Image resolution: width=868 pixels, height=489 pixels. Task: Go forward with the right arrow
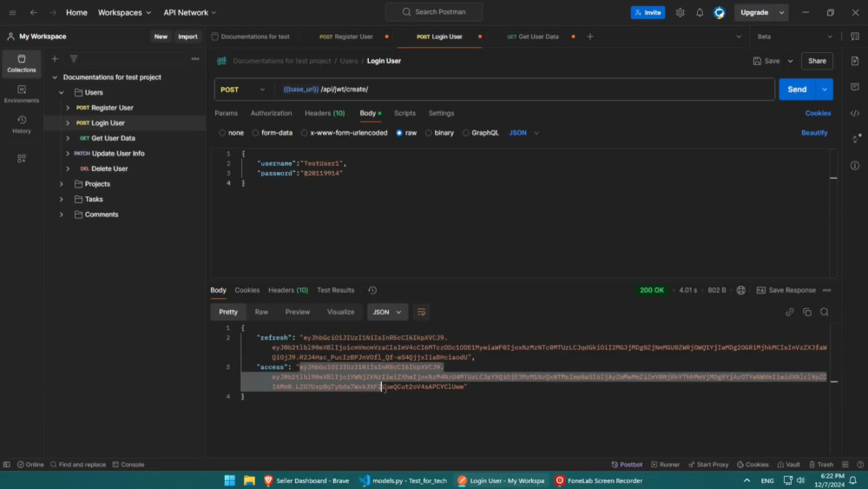(x=53, y=12)
